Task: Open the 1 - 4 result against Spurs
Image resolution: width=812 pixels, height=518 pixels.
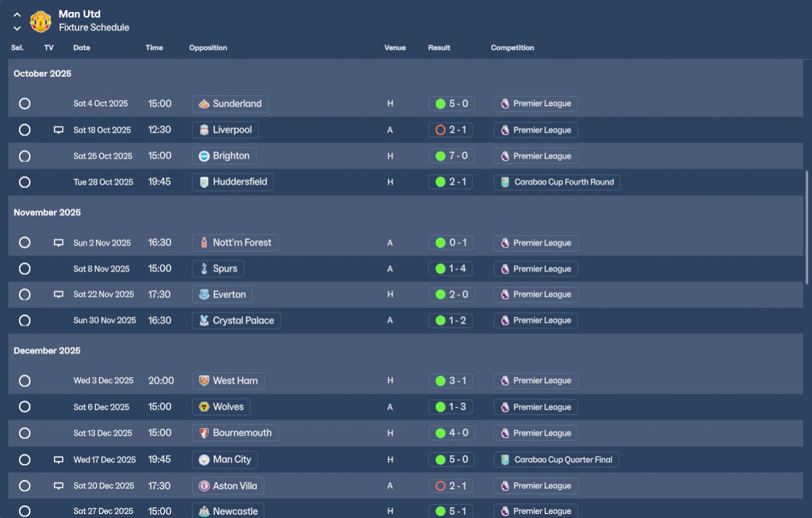Action: (x=451, y=269)
